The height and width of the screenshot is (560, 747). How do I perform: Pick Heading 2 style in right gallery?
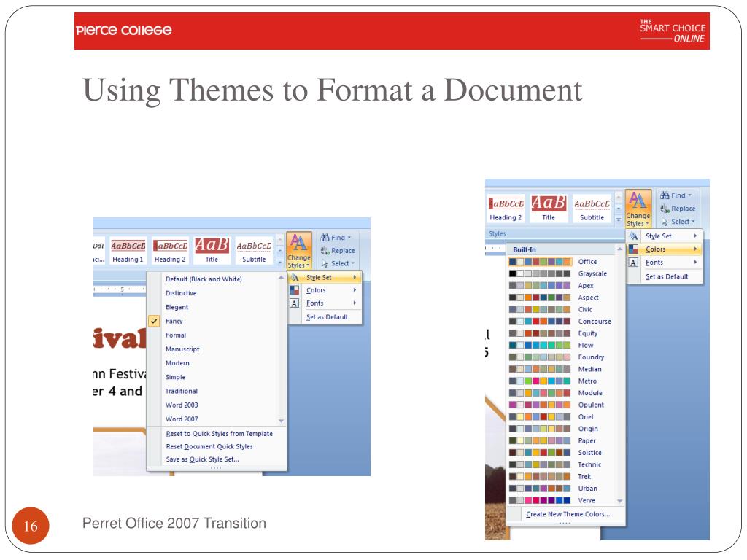(x=506, y=209)
